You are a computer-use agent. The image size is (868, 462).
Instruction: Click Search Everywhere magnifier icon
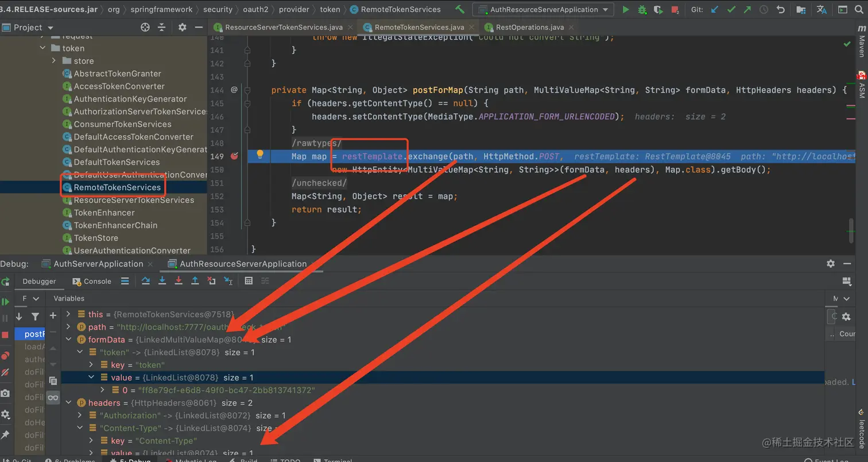(x=859, y=9)
